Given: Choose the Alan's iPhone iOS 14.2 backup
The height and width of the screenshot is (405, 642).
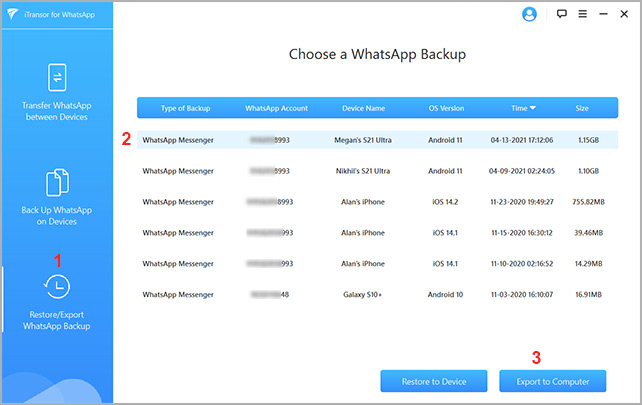Looking at the screenshot, I should 377,202.
